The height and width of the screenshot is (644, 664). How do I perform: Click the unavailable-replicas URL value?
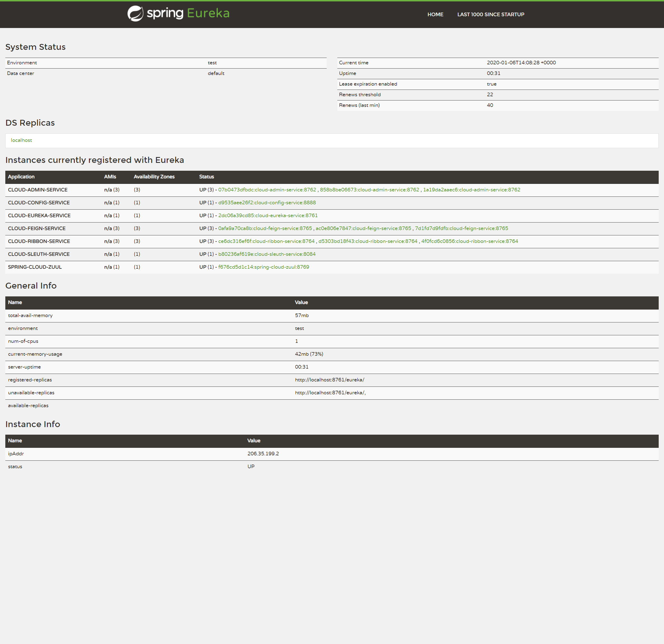[x=330, y=393]
